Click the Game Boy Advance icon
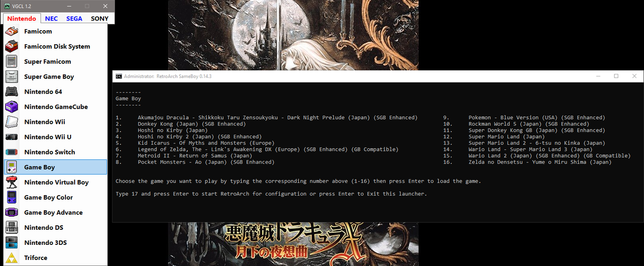This screenshot has height=266, width=644. pos(12,212)
